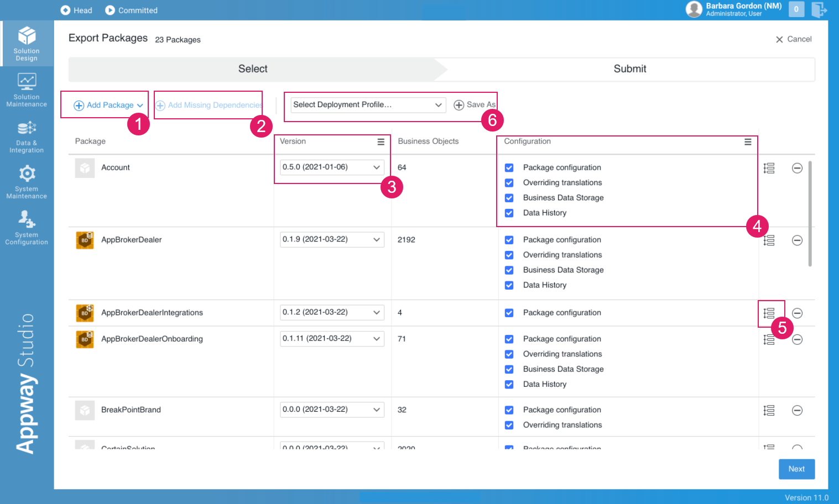Click the AppBrokerDealer package icon

(x=85, y=240)
